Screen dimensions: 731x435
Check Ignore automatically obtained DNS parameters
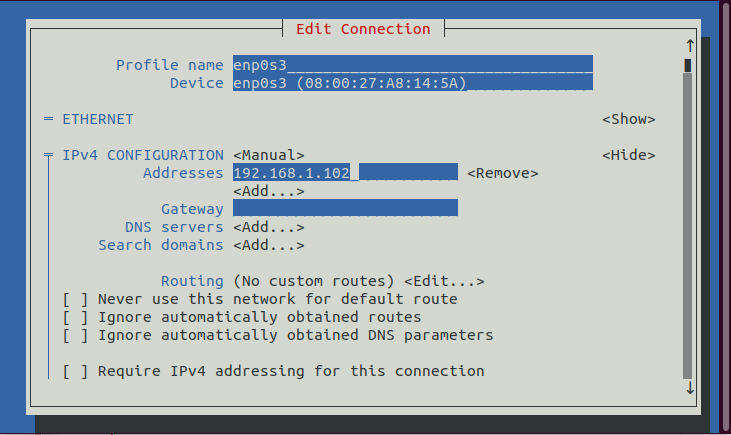click(x=75, y=335)
